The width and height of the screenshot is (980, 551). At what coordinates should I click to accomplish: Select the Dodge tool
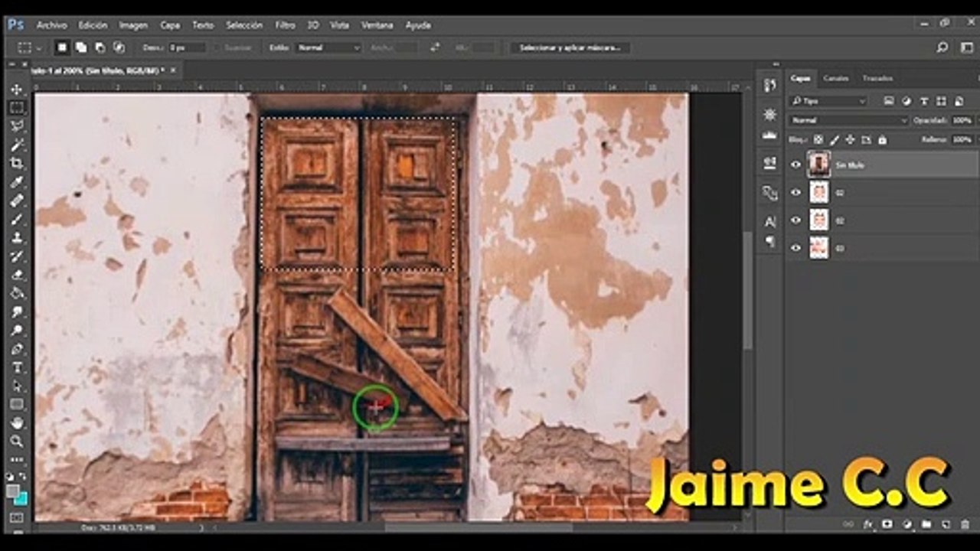coord(16,330)
